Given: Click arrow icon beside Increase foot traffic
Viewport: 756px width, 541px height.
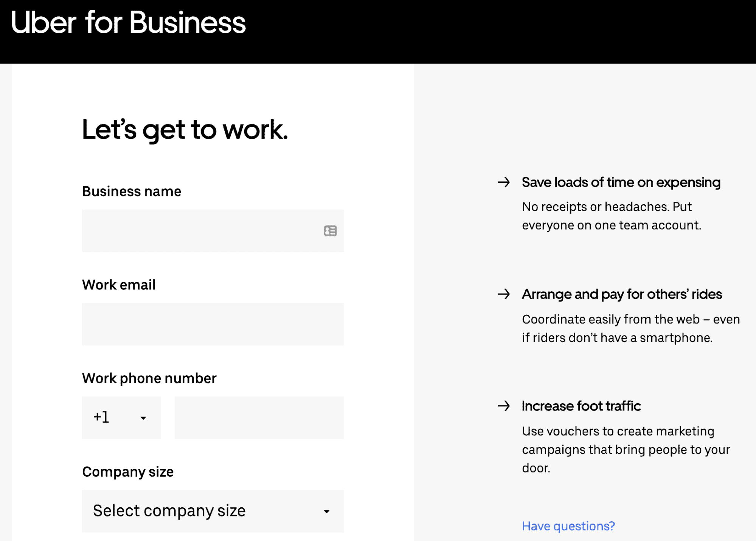Looking at the screenshot, I should point(504,406).
